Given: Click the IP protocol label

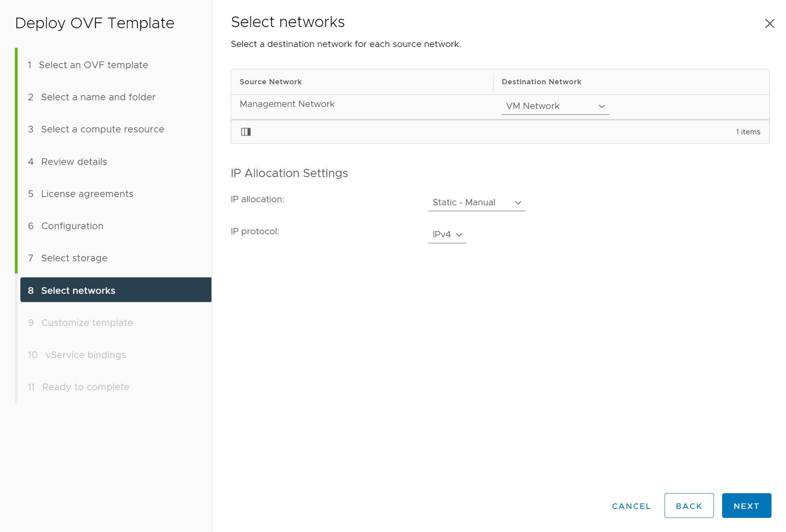Looking at the screenshot, I should pyautogui.click(x=255, y=232).
